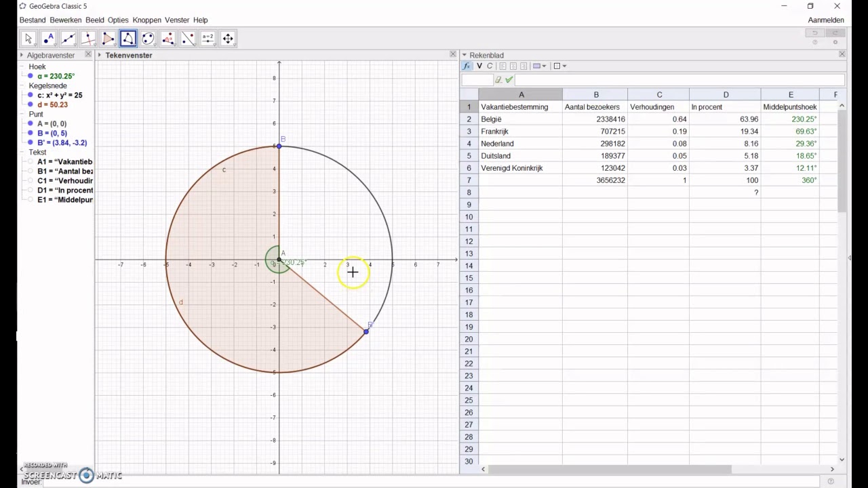This screenshot has height=488, width=868.
Task: Select spreadsheet row header 7
Action: click(x=469, y=180)
